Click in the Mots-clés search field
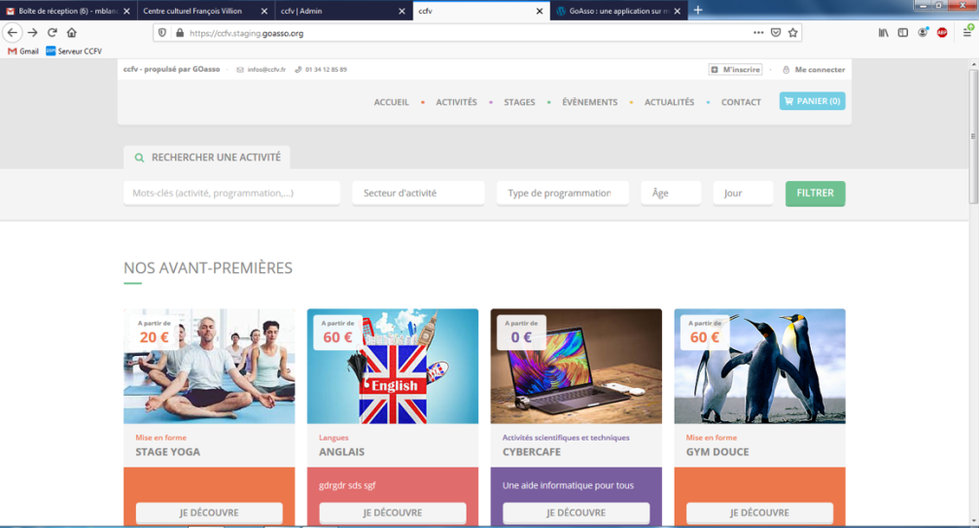980x528 pixels. point(231,194)
